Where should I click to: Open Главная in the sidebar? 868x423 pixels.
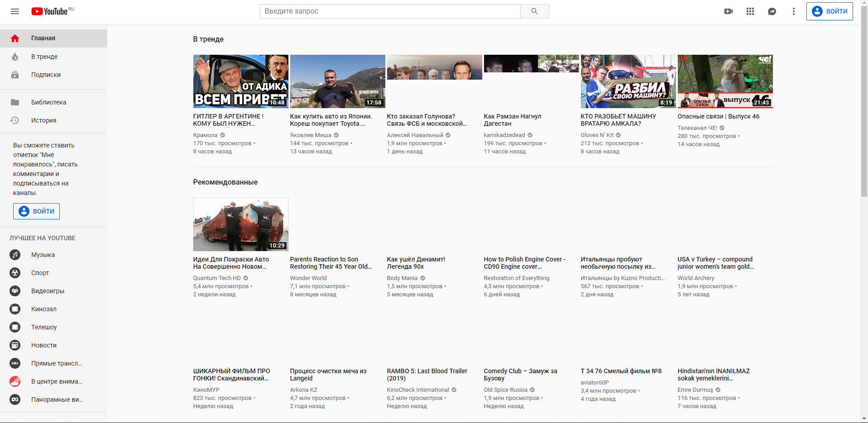[x=53, y=38]
